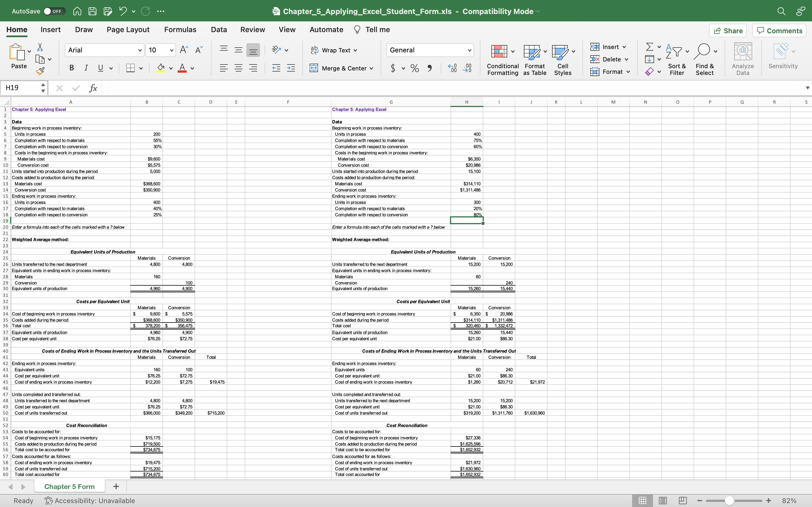Apply the Percent Style icon
Image resolution: width=812 pixels, height=507 pixels.
tap(414, 68)
